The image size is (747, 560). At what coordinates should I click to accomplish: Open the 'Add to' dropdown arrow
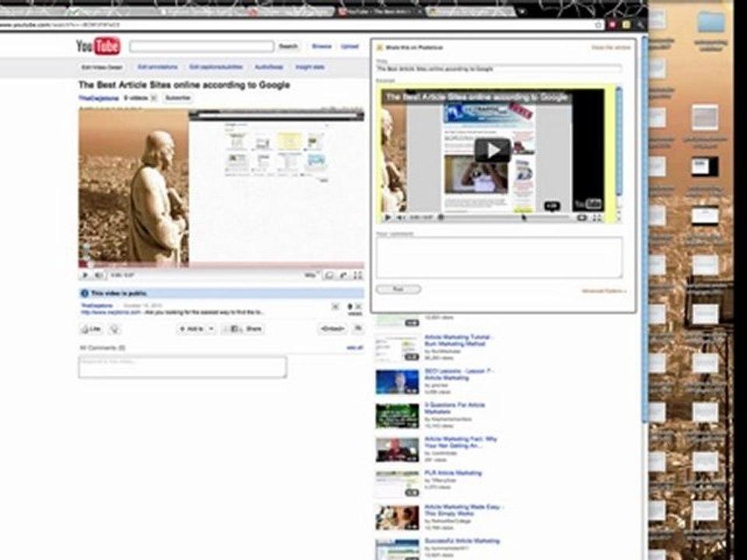click(x=211, y=328)
